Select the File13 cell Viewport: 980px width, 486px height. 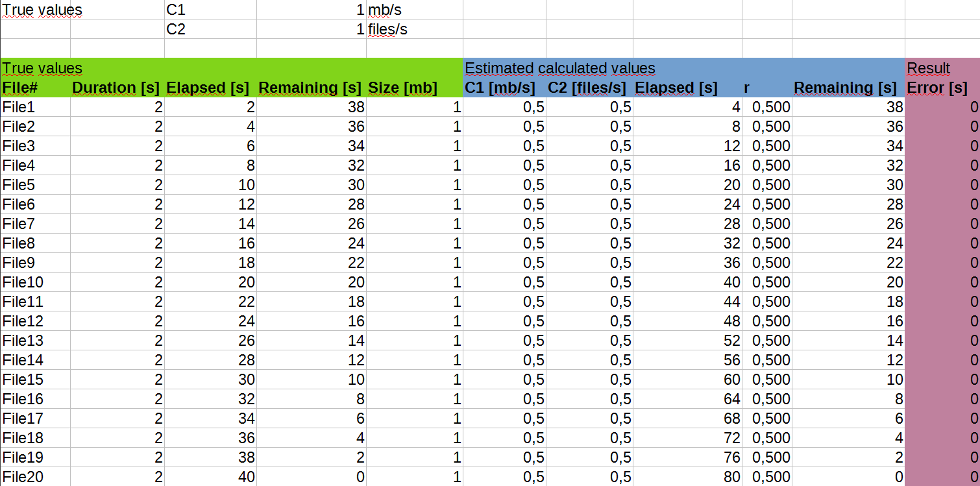pos(36,341)
